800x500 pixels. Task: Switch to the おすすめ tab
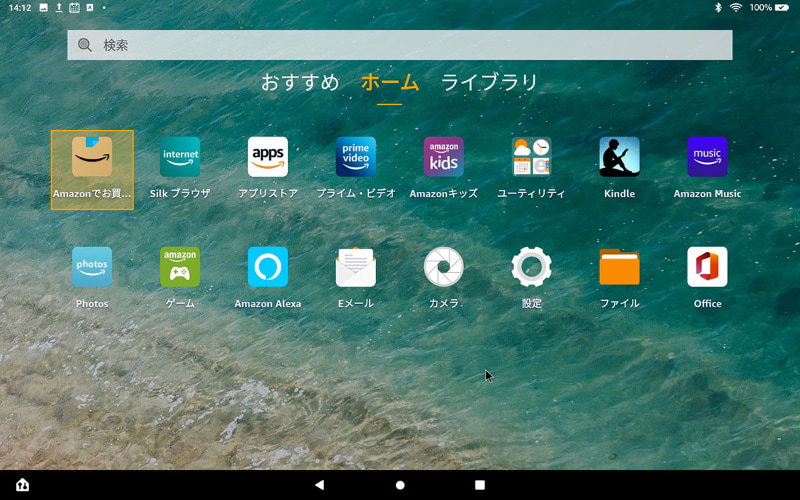300,82
